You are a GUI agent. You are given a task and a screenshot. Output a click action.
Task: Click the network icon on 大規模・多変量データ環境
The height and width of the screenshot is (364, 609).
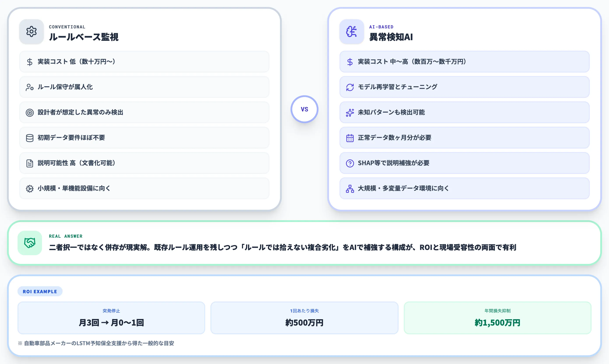click(350, 188)
